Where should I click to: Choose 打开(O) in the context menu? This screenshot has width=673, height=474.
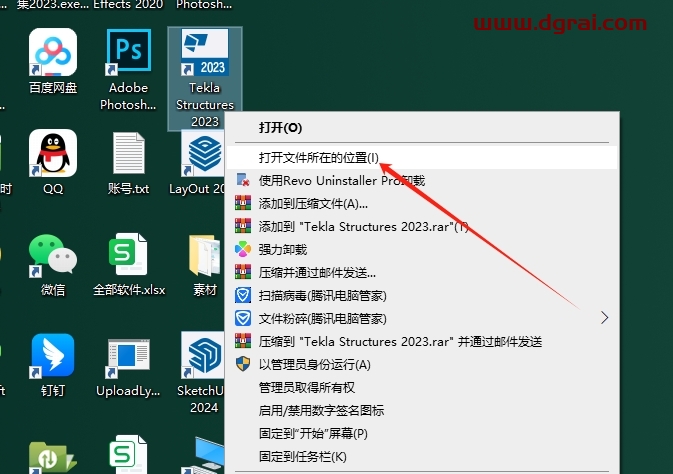(421, 128)
